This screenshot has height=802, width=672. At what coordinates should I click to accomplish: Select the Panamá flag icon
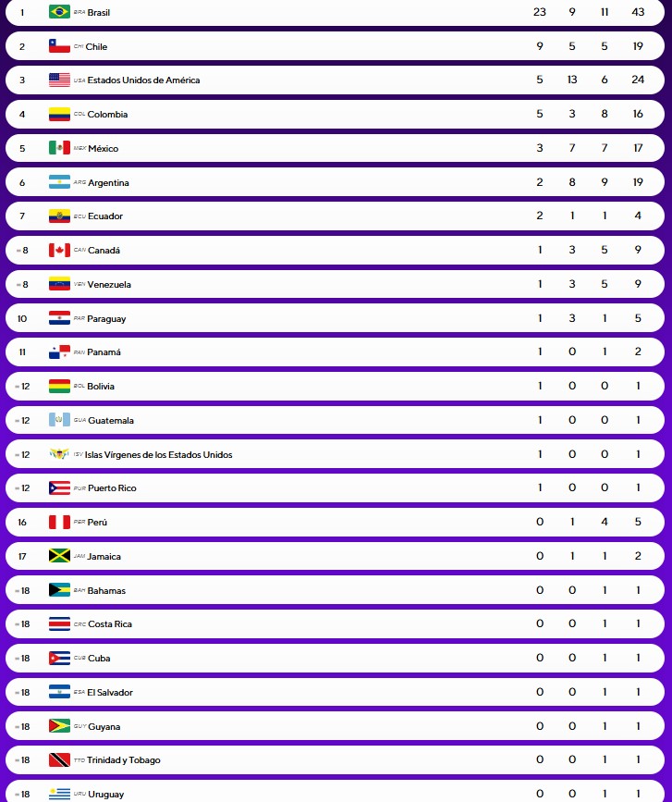click(59, 352)
